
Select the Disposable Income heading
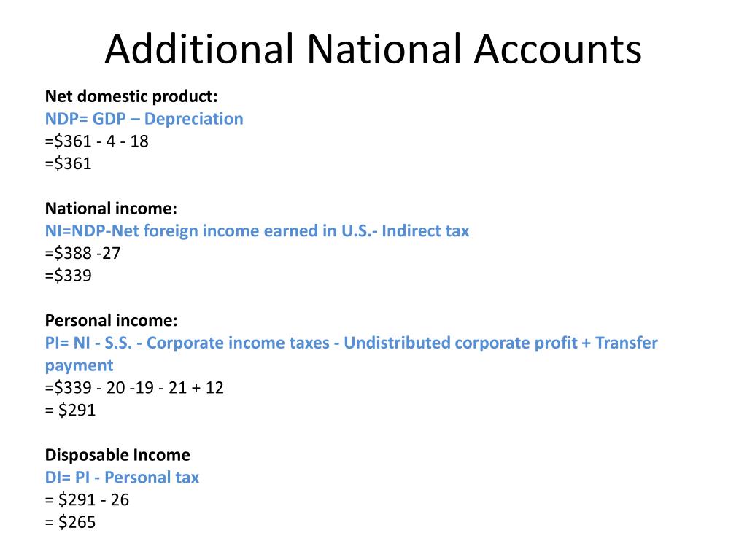tap(117, 455)
